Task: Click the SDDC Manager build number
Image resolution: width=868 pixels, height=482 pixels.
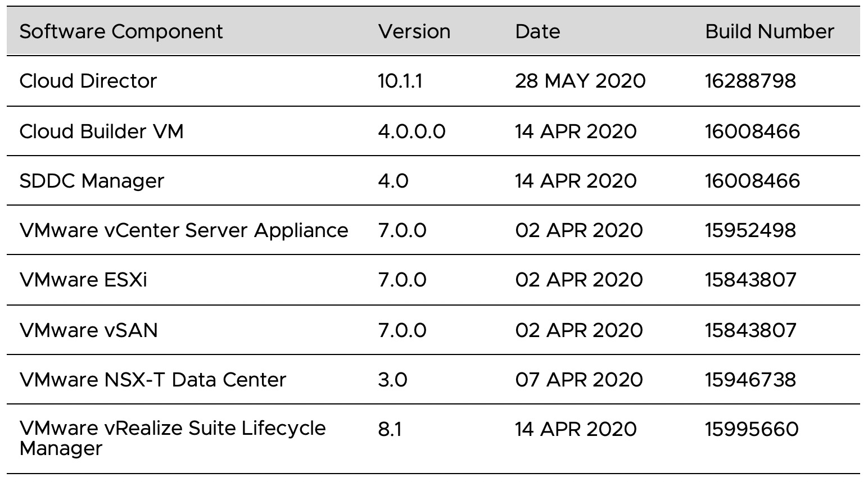Action: [752, 181]
